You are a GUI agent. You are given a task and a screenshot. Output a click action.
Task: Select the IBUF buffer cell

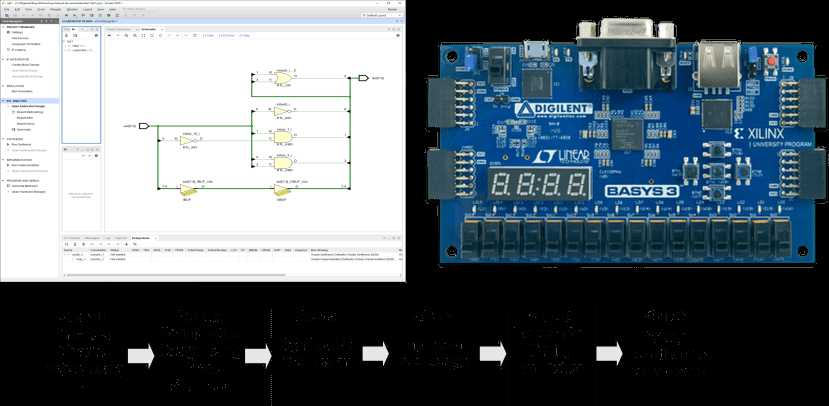click(x=189, y=191)
